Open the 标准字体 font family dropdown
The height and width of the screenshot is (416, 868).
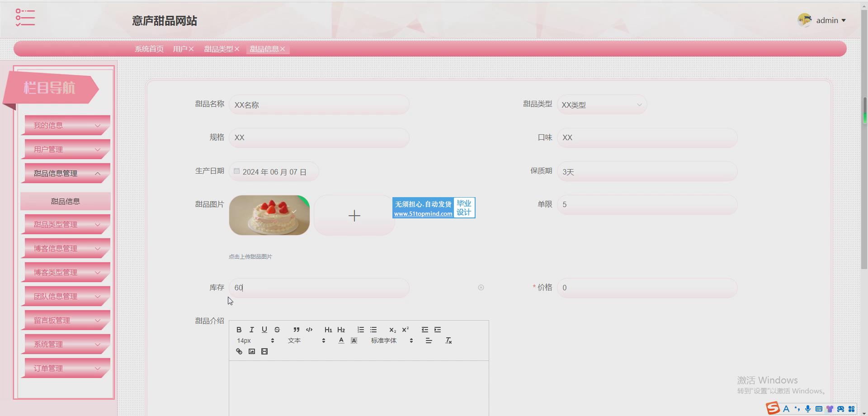point(392,340)
